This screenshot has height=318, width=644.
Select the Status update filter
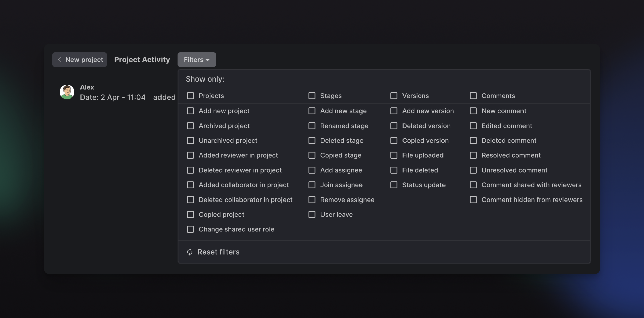pyautogui.click(x=394, y=185)
